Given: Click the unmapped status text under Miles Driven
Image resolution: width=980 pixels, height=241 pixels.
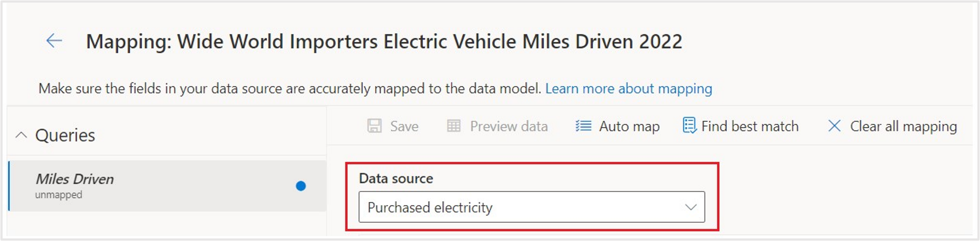Looking at the screenshot, I should 59,195.
